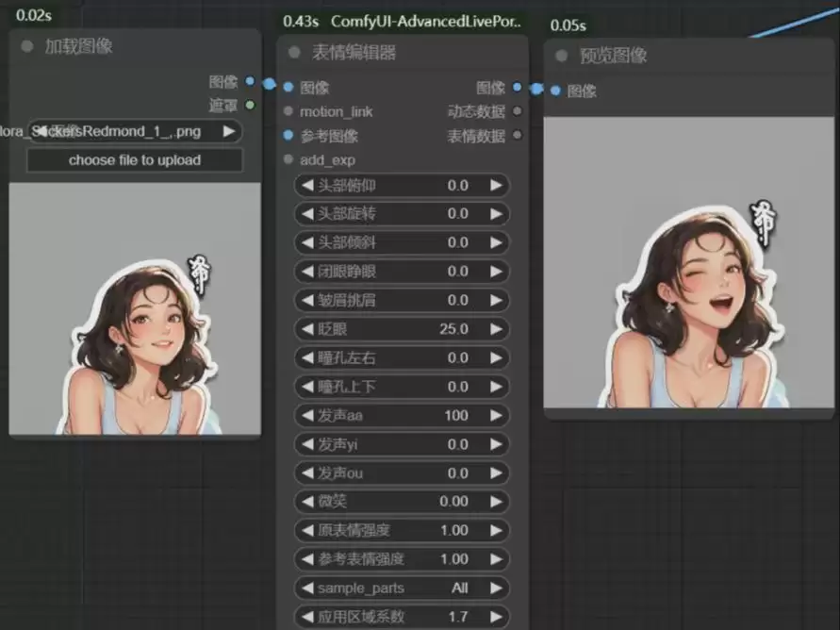
Task: Increase 头部俯仰 value with right arrow
Action: point(496,186)
